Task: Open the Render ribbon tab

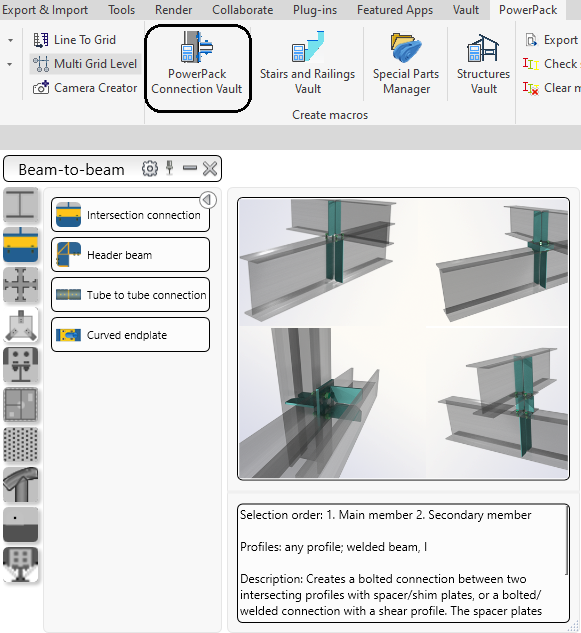Action: (174, 10)
